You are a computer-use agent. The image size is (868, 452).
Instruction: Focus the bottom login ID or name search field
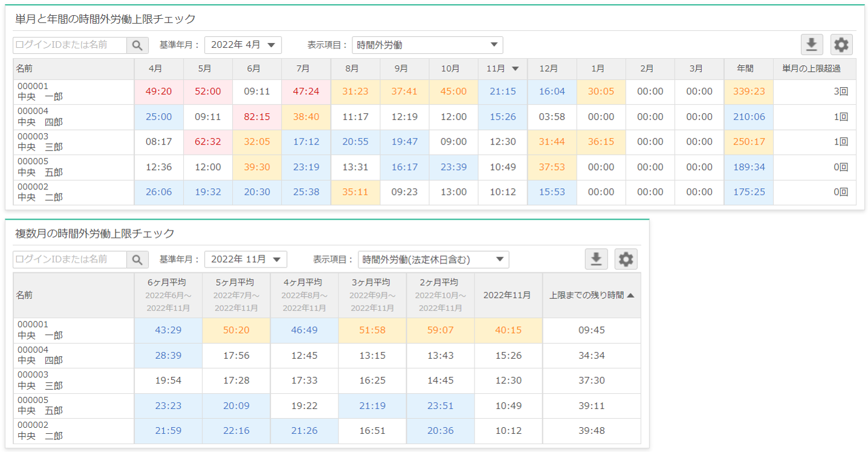click(x=70, y=260)
